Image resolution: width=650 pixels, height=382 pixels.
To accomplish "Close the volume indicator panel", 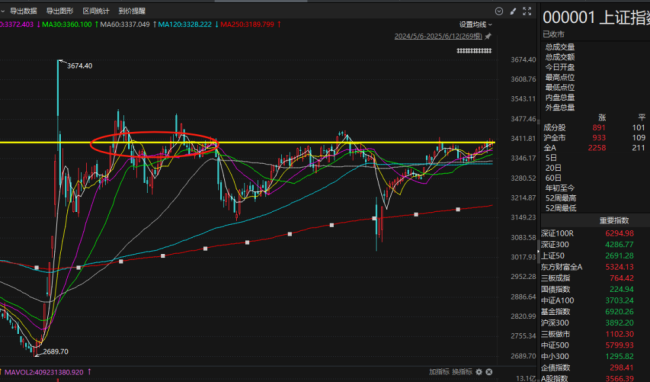I will pyautogui.click(x=489, y=372).
